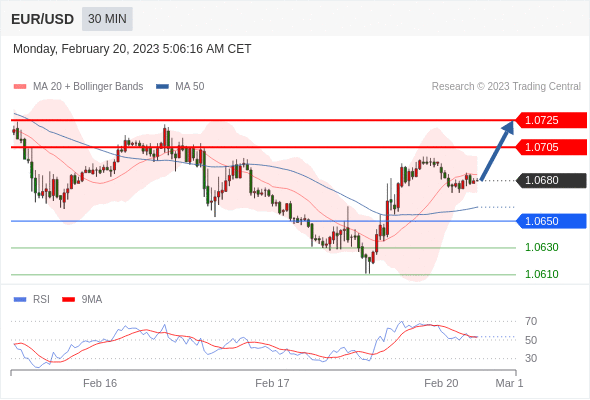
Task: Click the RSI 70 axis value
Action: coord(531,321)
